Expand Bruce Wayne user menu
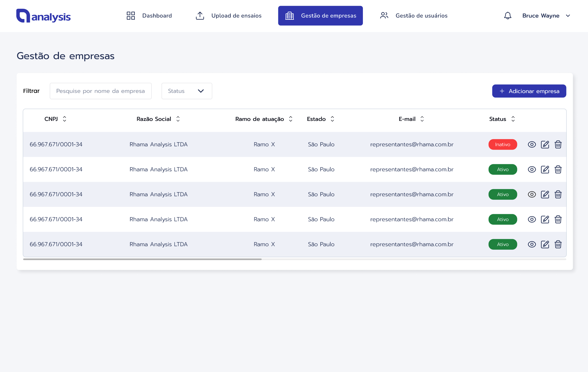Image resolution: width=588 pixels, height=372 pixels. (x=546, y=16)
